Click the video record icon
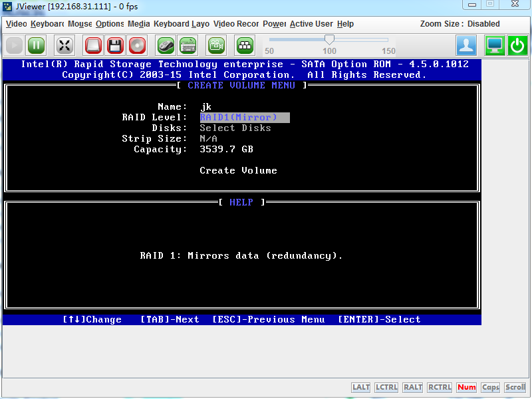Viewport: 532px width, 399px height. 215,45
